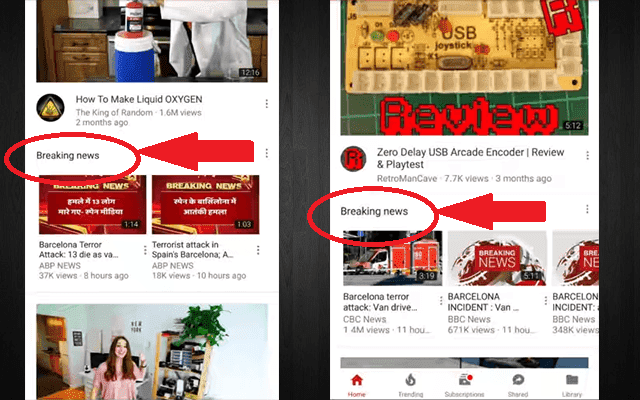This screenshot has width=640, height=400.
Task: Open options for Barcelona Terror Attack: 13 die video
Action: [145, 250]
